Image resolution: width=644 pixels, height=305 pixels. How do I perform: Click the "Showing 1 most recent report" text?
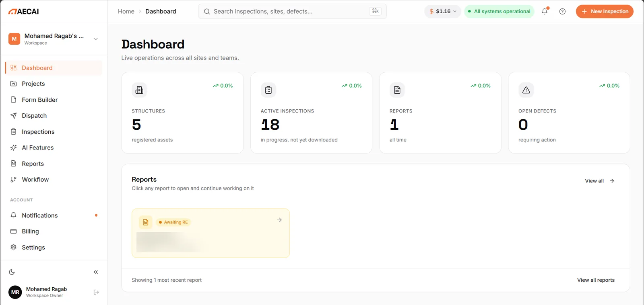[167, 280]
